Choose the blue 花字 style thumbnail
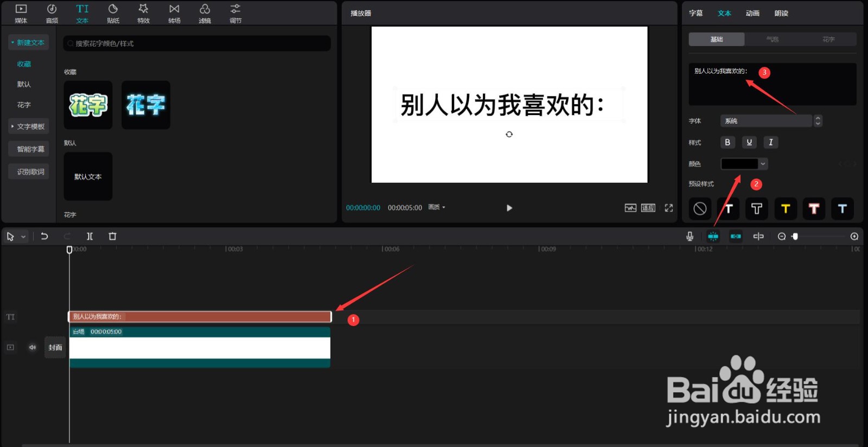Viewport: 868px width, 447px height. pos(146,105)
